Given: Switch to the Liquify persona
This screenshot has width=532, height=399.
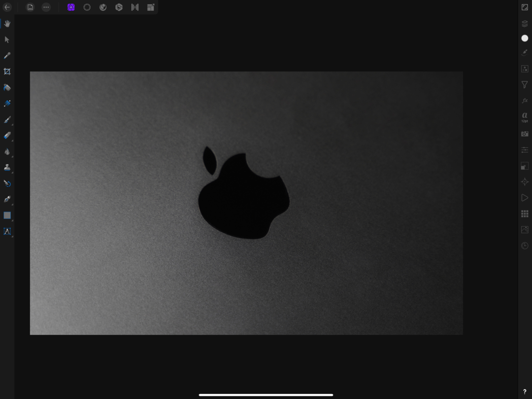Looking at the screenshot, I should (103, 7).
